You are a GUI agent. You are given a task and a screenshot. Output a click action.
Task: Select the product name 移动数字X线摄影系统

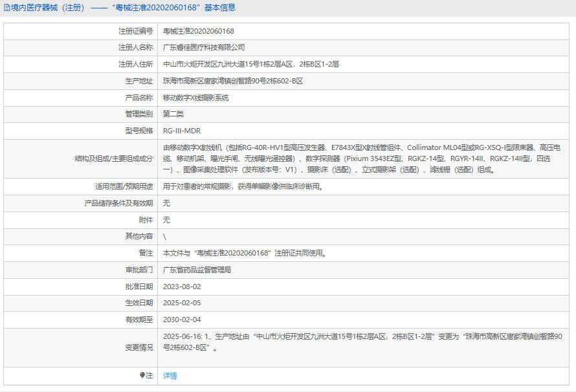pos(195,98)
